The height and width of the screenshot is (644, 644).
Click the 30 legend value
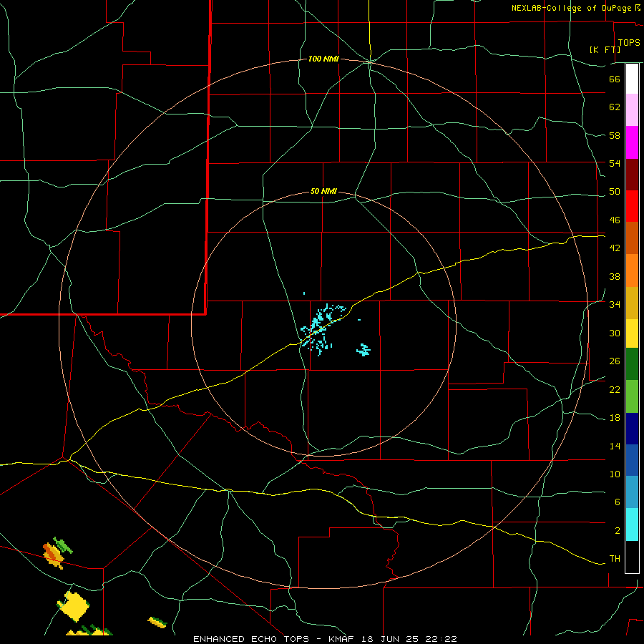615,333
